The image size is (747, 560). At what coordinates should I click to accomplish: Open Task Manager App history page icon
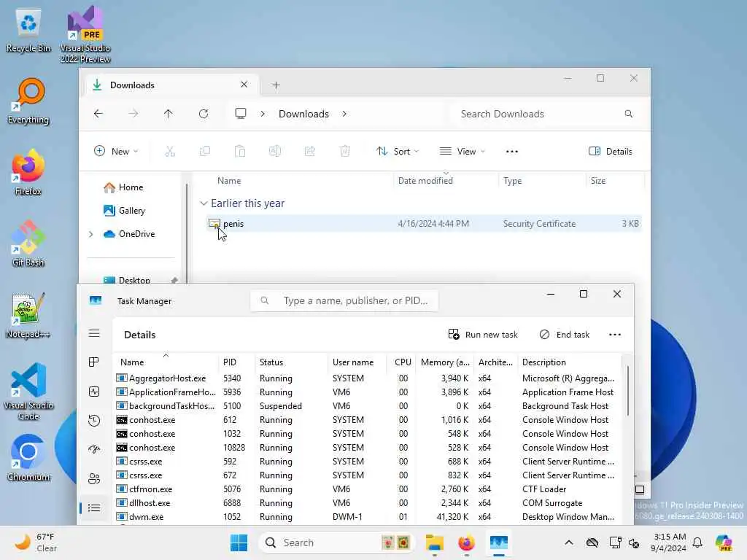94,421
